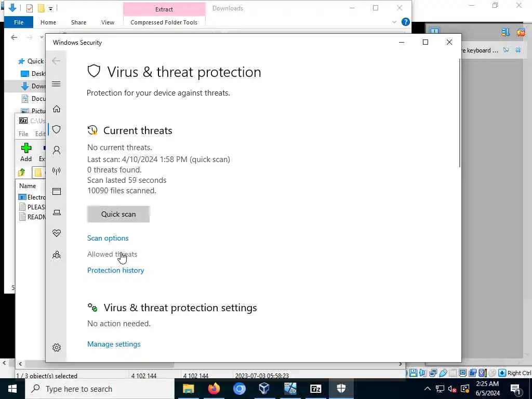Click taskbar clock showing 2:25 AM
Screen dimensions: 532x399
487,389
